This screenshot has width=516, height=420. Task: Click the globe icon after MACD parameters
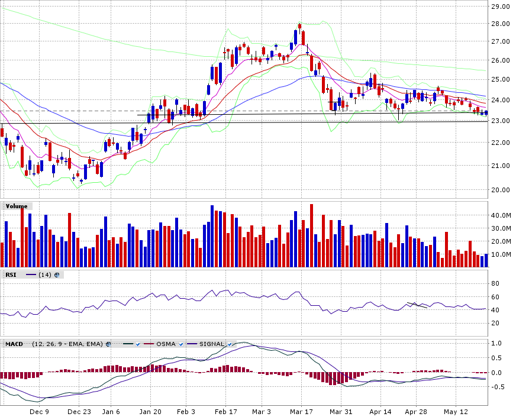pos(108,344)
